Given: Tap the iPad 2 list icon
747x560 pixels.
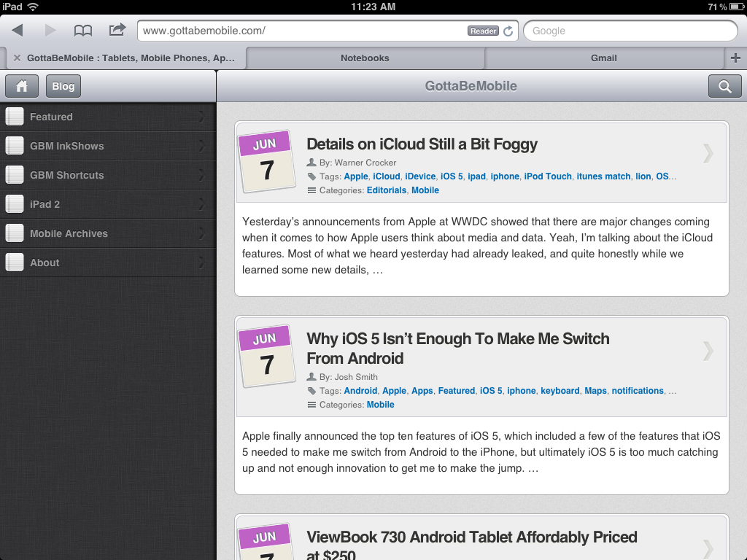Looking at the screenshot, I should [x=15, y=204].
